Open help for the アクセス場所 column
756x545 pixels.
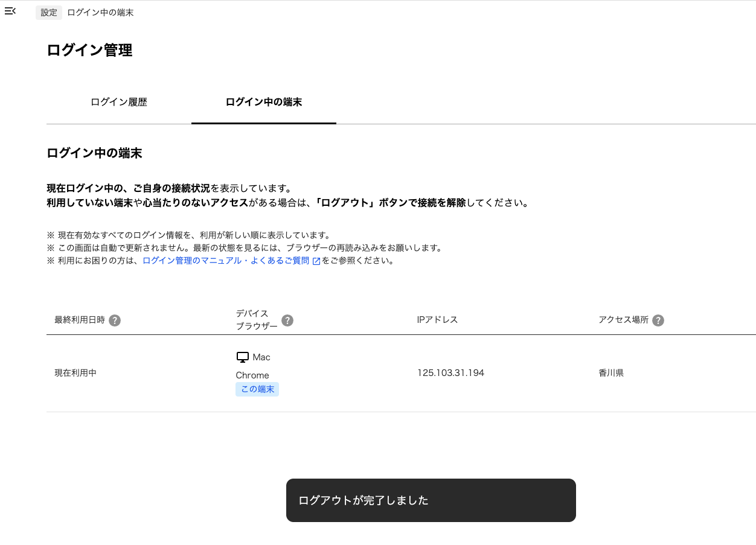(x=658, y=320)
